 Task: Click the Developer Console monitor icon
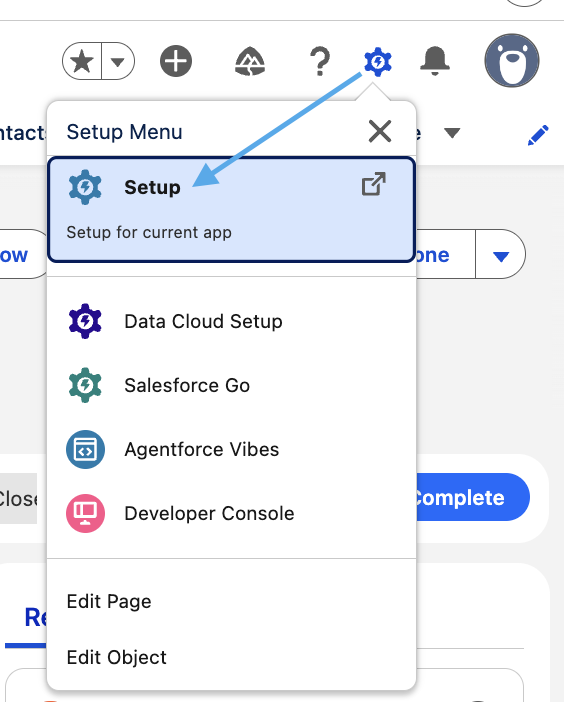85,514
